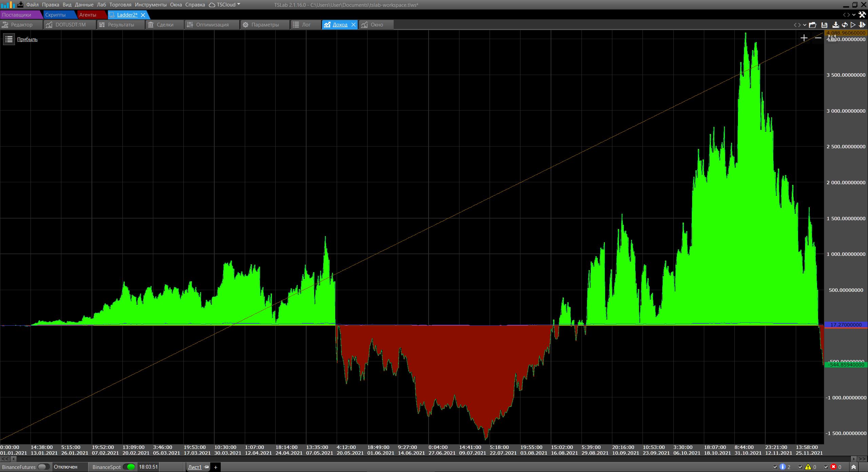Click the save floppy disk icon

click(x=824, y=25)
